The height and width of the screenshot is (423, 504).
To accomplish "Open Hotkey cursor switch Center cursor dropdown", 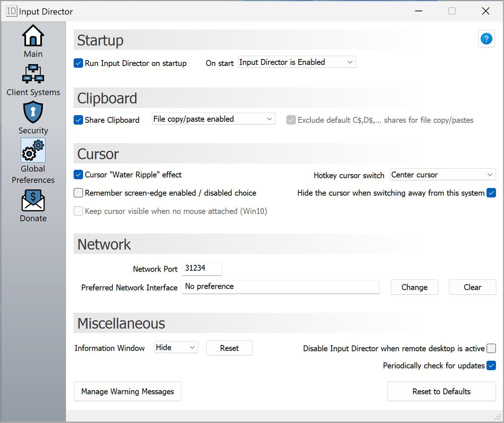I will click(x=443, y=175).
